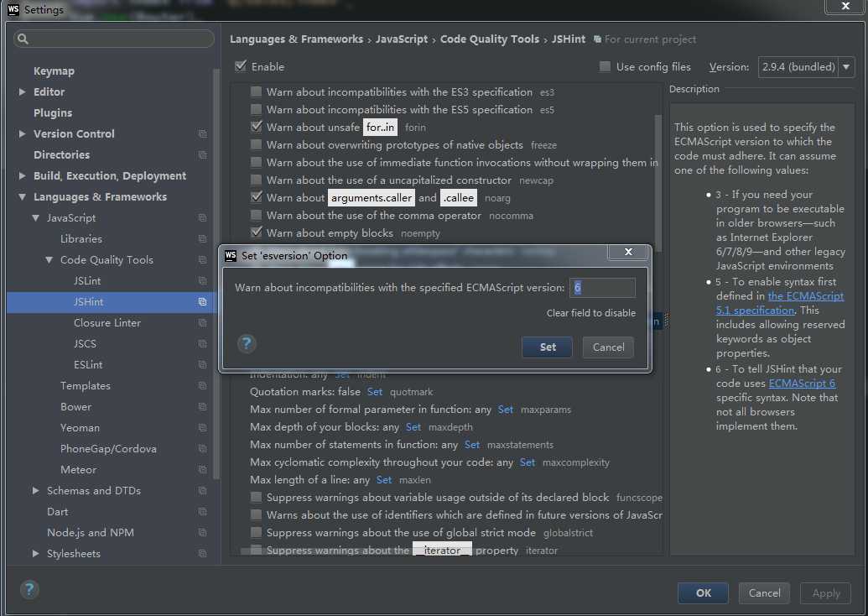Cancel the esversion option dialog
The width and height of the screenshot is (868, 616).
pos(608,347)
